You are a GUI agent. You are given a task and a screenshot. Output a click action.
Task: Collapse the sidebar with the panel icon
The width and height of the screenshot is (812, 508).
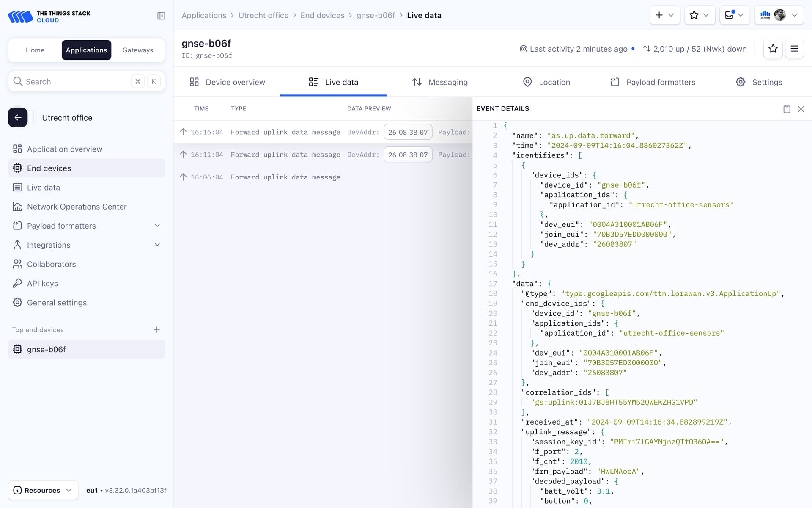pos(161,16)
